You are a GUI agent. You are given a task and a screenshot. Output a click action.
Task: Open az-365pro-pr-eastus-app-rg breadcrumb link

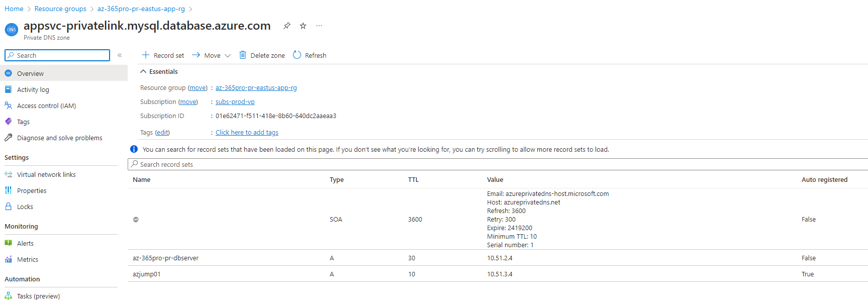141,9
